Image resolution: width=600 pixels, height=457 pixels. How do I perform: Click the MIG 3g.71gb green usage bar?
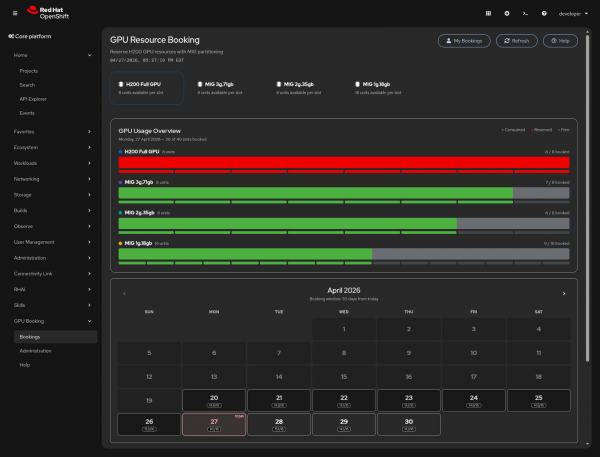[x=316, y=193]
